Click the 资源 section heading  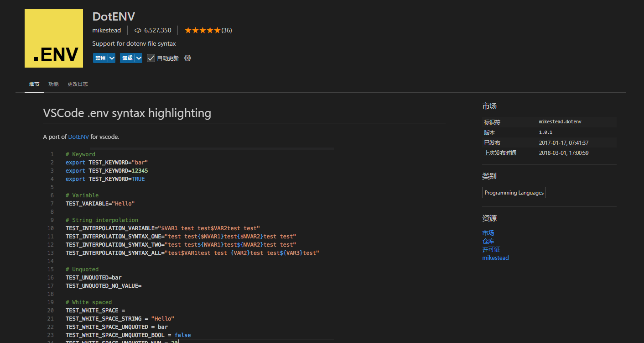pos(489,218)
